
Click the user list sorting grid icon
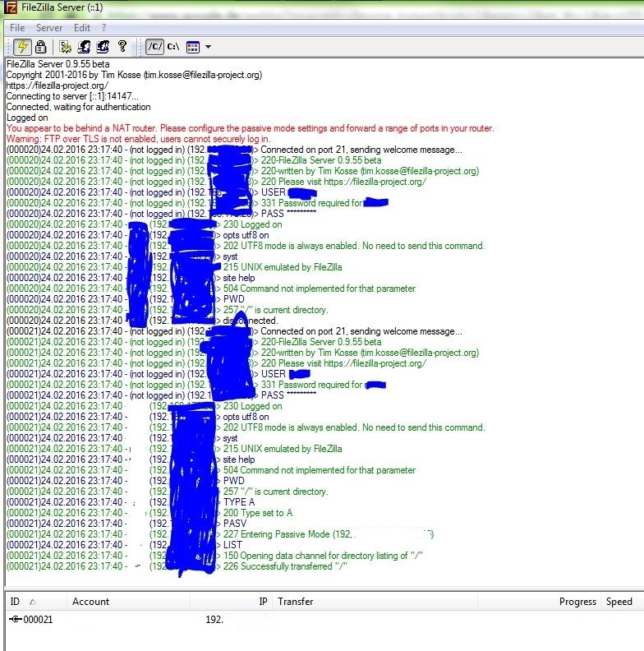point(193,47)
